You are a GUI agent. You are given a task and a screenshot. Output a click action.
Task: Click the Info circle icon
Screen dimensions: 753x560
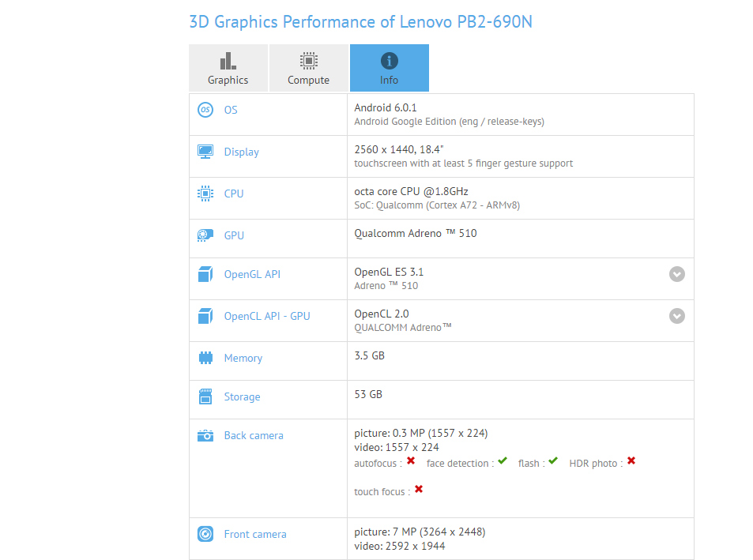[x=389, y=61]
